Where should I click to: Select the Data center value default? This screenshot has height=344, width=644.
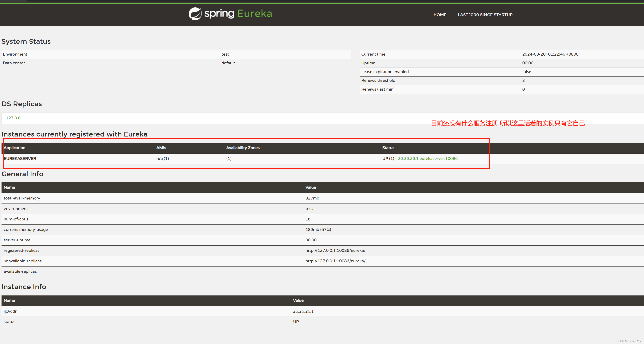point(228,63)
